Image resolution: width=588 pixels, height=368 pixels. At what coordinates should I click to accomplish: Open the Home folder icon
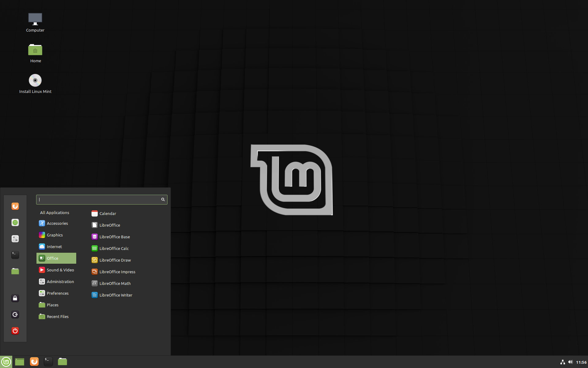coord(35,50)
